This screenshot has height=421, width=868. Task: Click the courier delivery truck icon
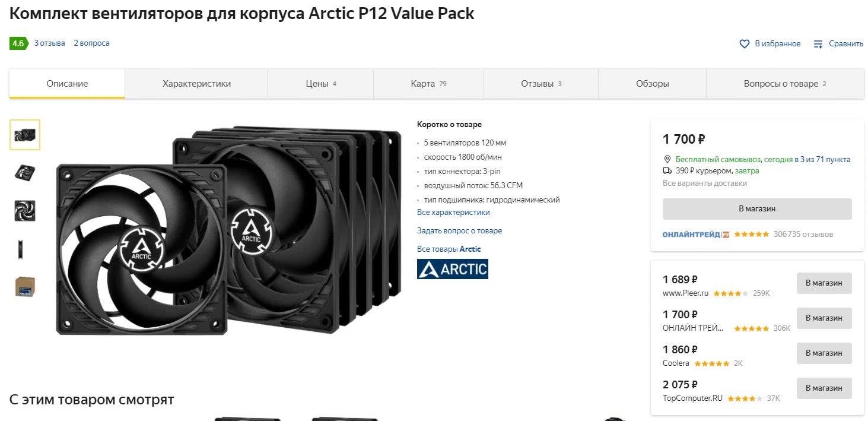pos(667,170)
